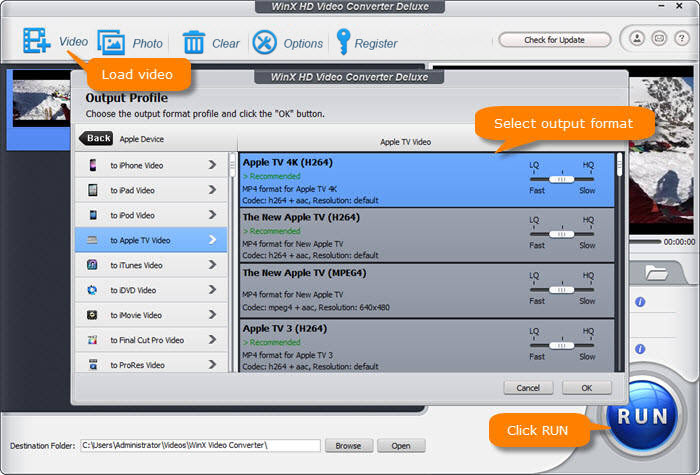
Task: Select Apple TV 3 (H264) profile
Action: (x=427, y=346)
